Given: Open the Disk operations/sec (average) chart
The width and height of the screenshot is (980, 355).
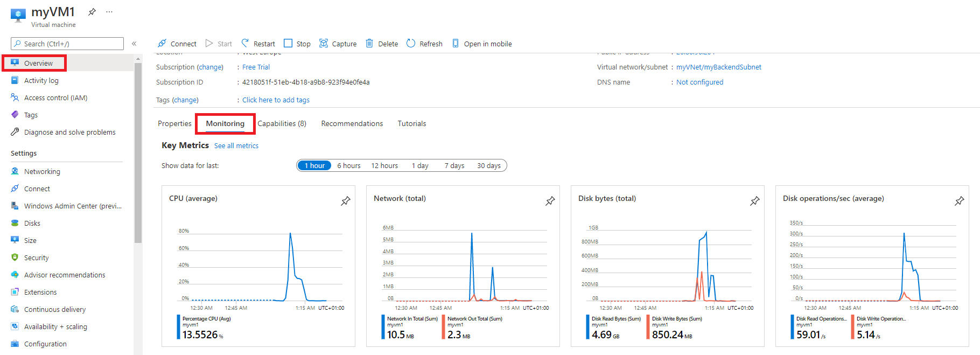Looking at the screenshot, I should pyautogui.click(x=872, y=266).
